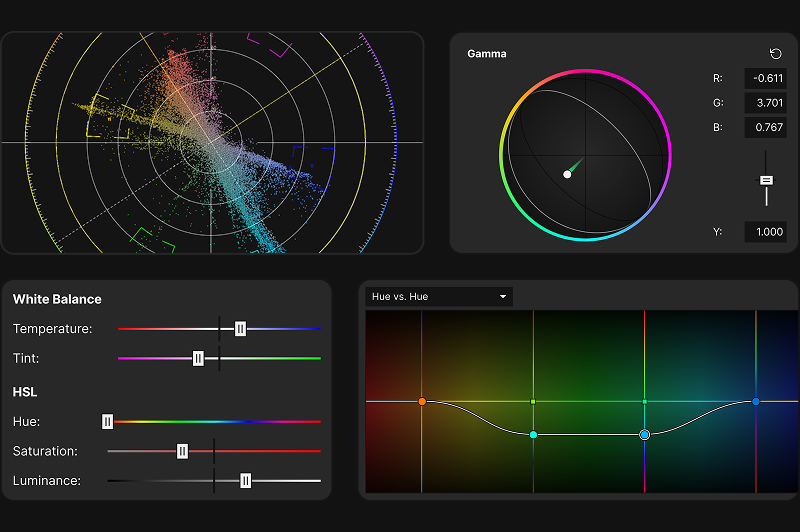Image resolution: width=800 pixels, height=532 pixels.
Task: Click the Tint slider handle
Action: click(198, 358)
